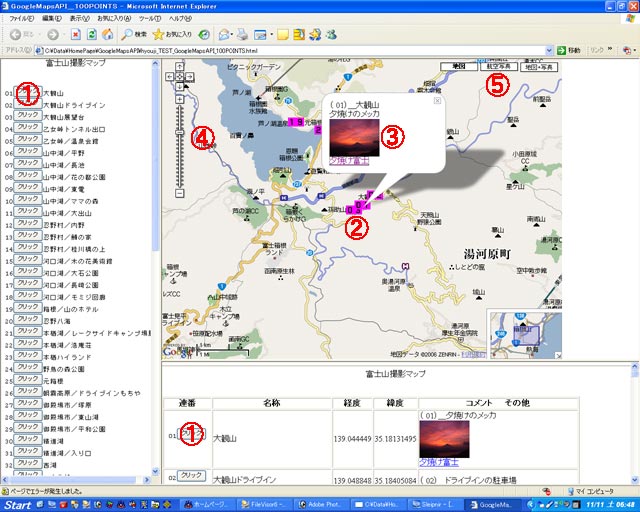Open the Windows Start button
This screenshot has height=512, width=640.
pyautogui.click(x=18, y=505)
